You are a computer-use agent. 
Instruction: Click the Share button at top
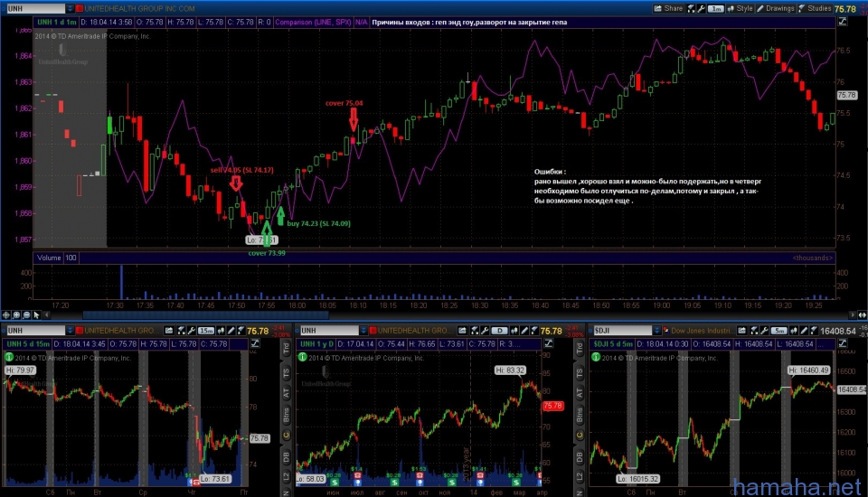click(x=667, y=7)
